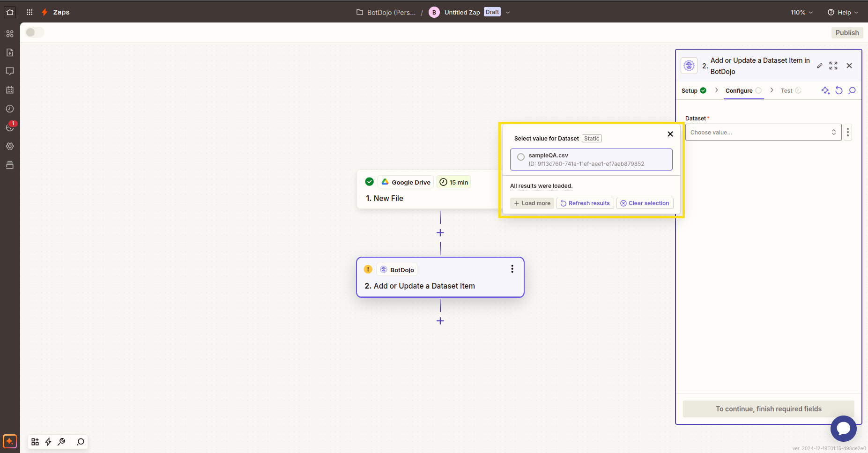
Task: Close the BotDojo step side panel
Action: click(849, 66)
